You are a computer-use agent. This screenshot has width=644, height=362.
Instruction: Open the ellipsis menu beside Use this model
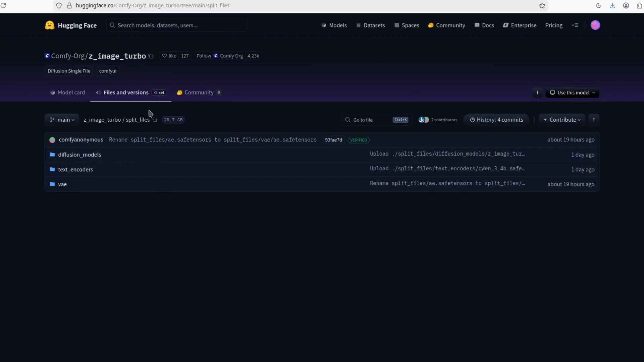pos(537,93)
